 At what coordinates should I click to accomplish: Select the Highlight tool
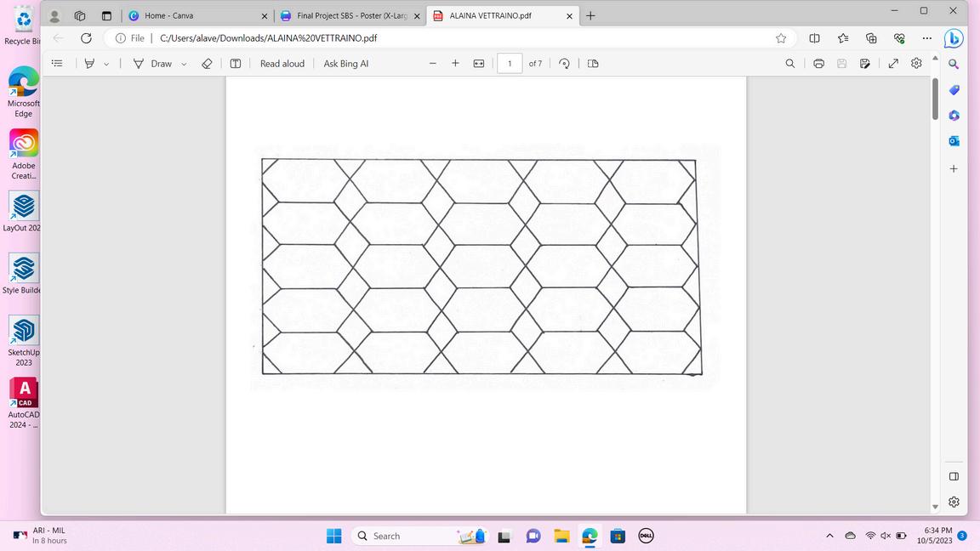89,63
